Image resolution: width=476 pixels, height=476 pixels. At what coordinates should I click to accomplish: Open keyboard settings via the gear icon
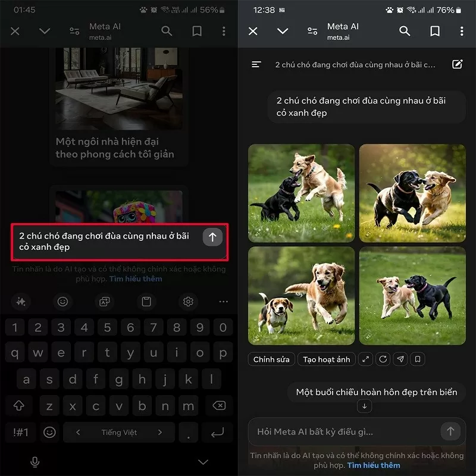(x=188, y=302)
